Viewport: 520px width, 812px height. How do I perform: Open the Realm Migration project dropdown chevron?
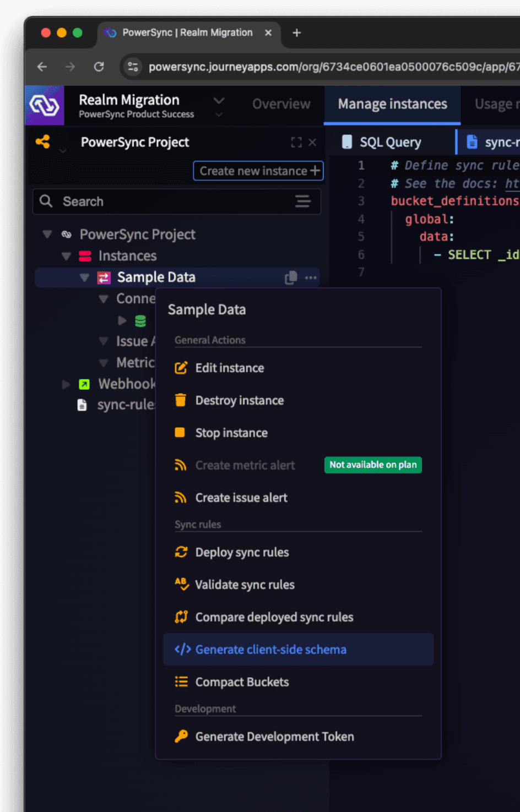(219, 101)
